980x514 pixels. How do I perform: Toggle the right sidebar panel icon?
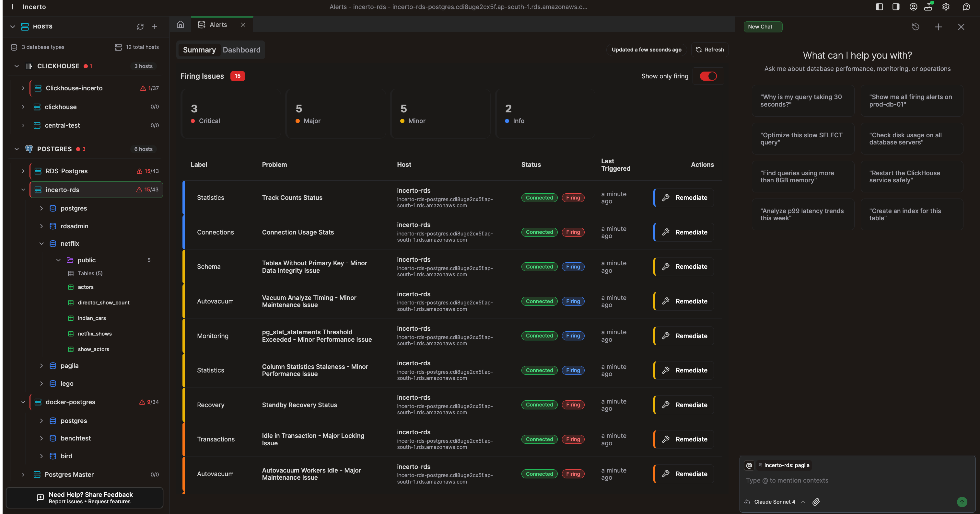point(896,7)
